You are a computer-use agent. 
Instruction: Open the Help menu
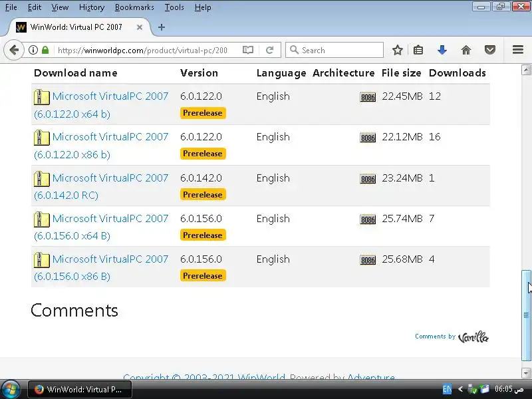tap(203, 7)
